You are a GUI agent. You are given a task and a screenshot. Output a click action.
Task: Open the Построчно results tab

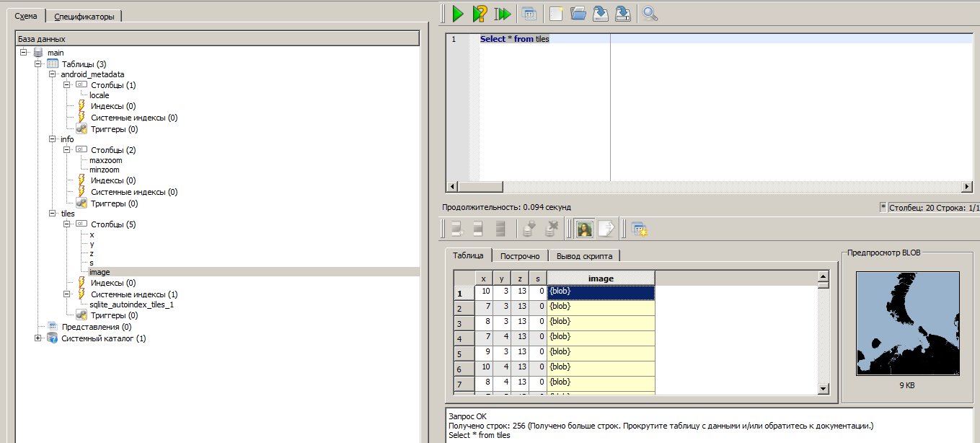(x=520, y=256)
